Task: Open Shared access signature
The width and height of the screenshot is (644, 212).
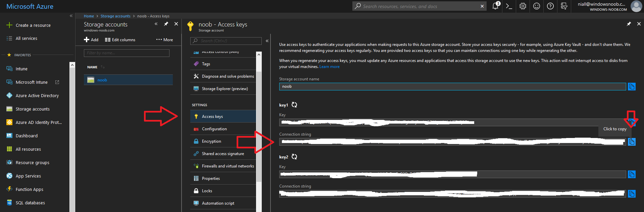Action: pos(223,154)
